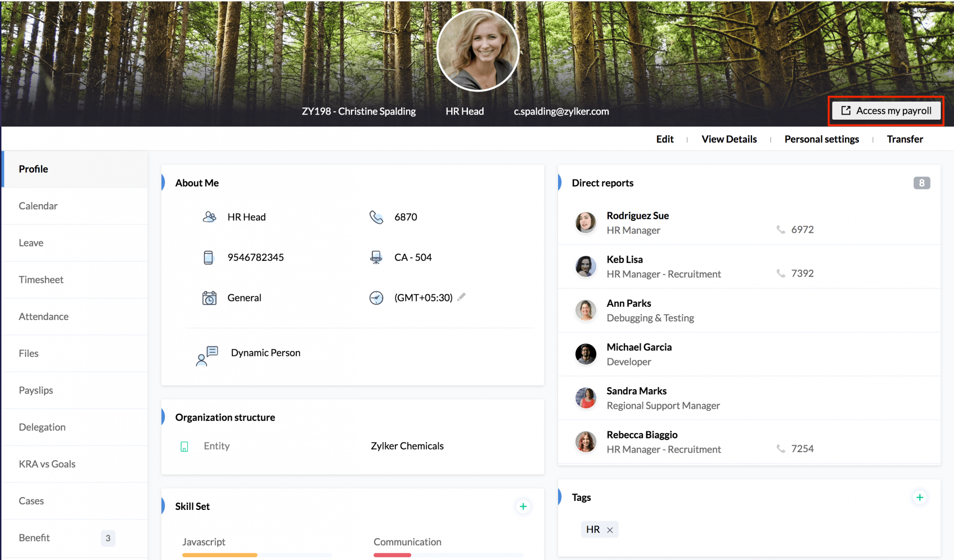Click the plus icon in the Skill Set section
The width and height of the screenshot is (954, 560).
523,506
